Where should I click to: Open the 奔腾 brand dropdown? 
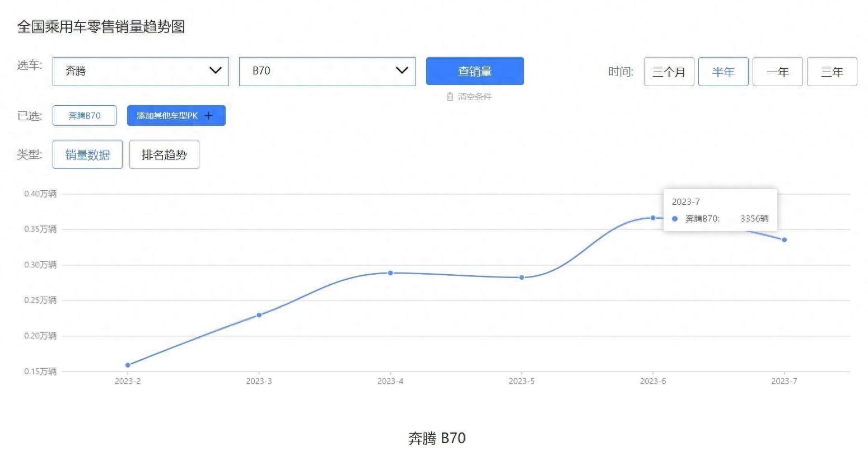pos(141,71)
